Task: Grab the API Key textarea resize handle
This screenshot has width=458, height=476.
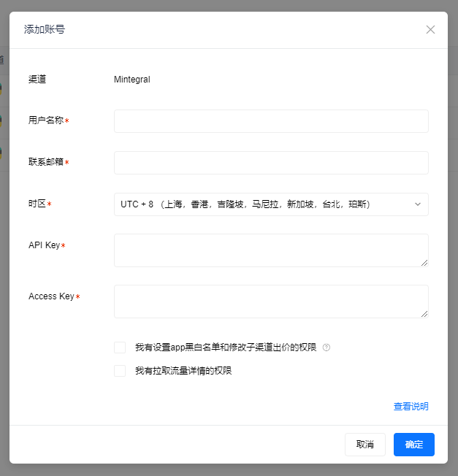Action: point(424,262)
